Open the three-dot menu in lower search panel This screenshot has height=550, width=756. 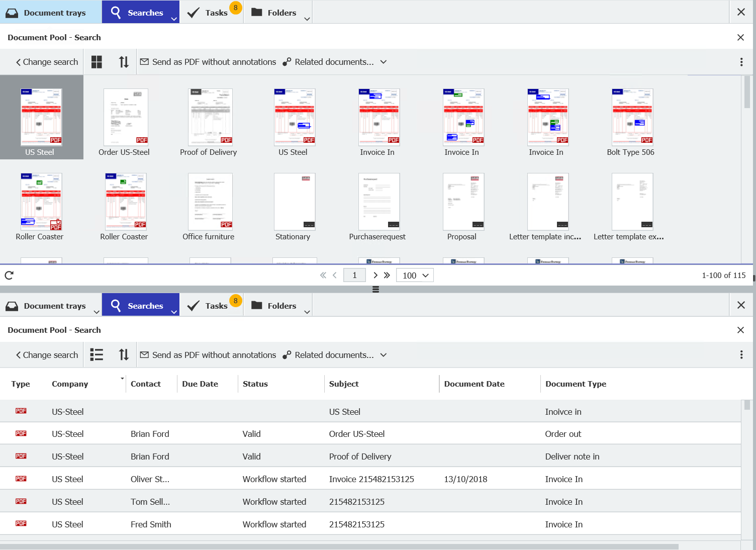[741, 355]
